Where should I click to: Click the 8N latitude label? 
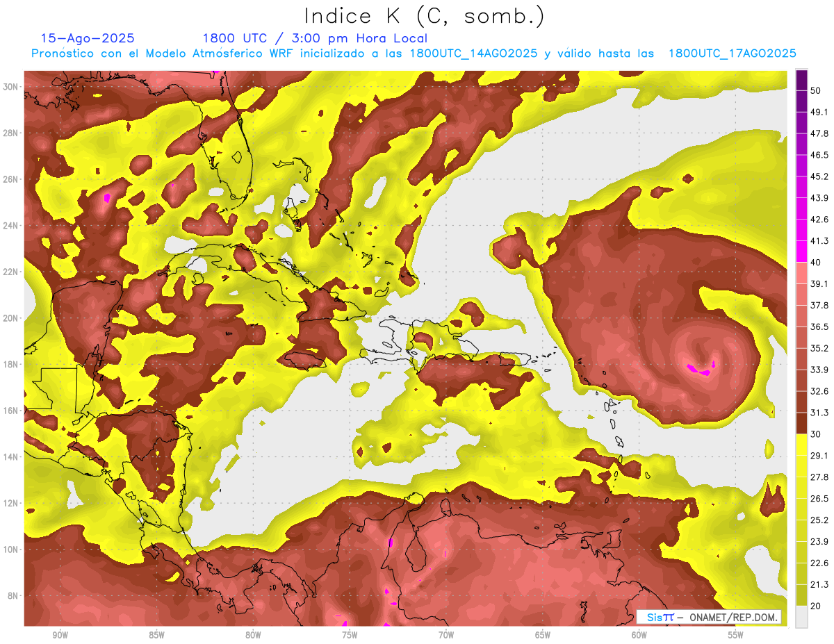pyautogui.click(x=13, y=595)
